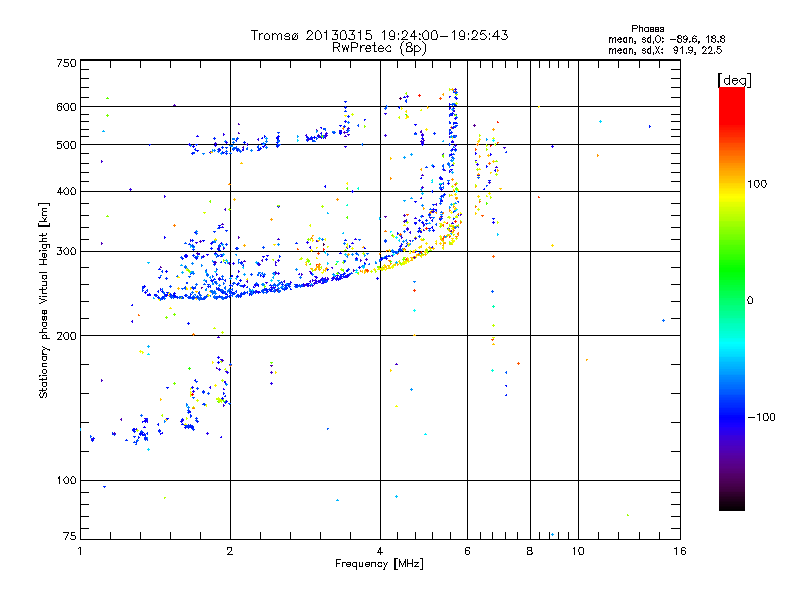Click the colorbar label '0'
The height and width of the screenshot is (600, 800).
pyautogui.click(x=750, y=301)
